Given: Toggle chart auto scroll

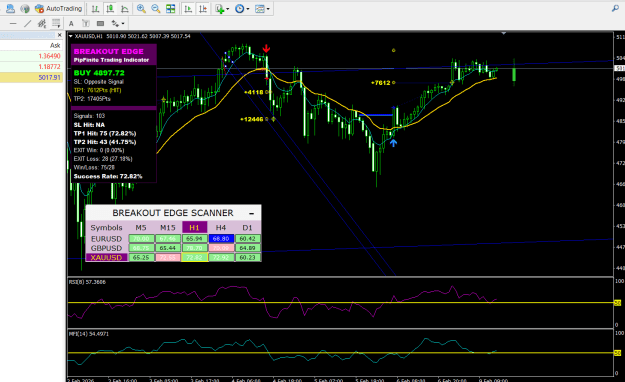Looking at the screenshot, I should (x=188, y=9).
